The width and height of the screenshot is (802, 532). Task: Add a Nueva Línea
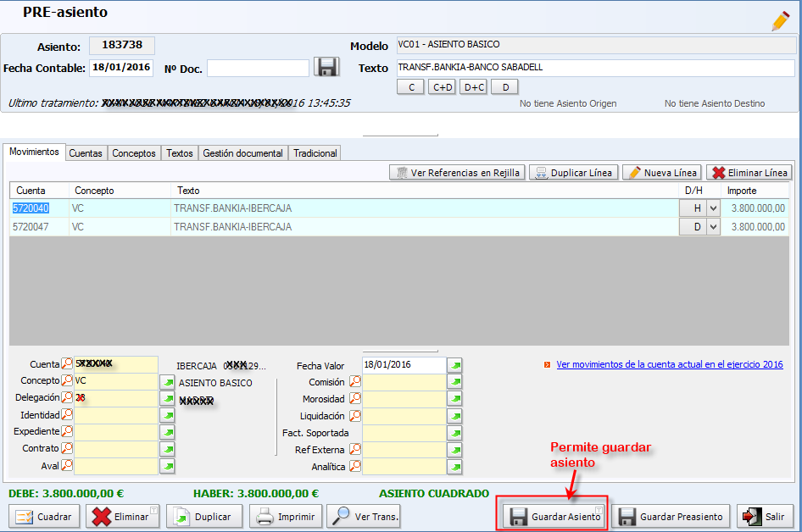click(662, 173)
